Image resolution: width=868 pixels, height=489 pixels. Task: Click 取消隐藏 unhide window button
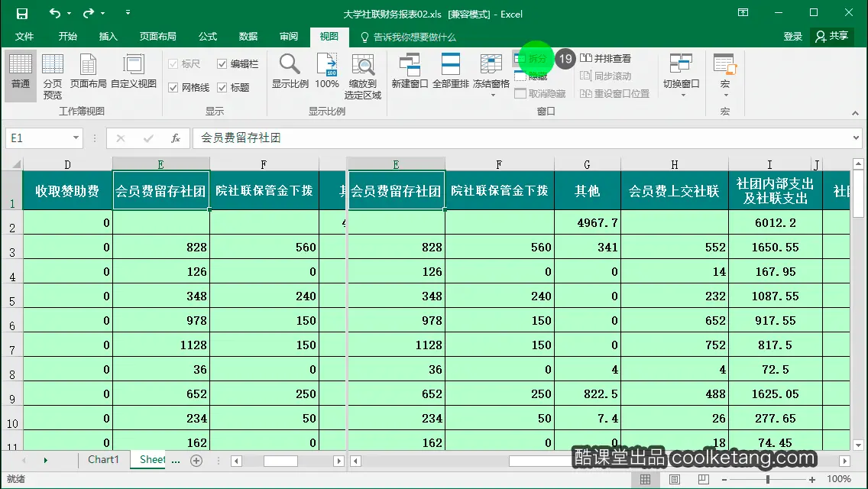coord(539,93)
